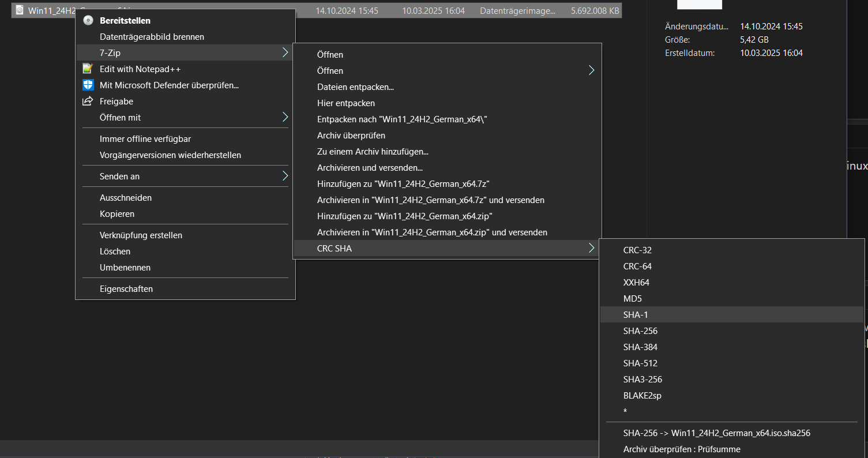
Task: Click the Notepad++ icon in context menu
Action: coord(88,69)
